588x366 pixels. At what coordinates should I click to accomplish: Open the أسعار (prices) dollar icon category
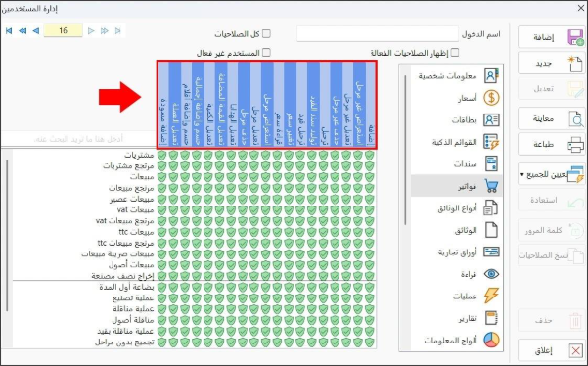coord(491,98)
